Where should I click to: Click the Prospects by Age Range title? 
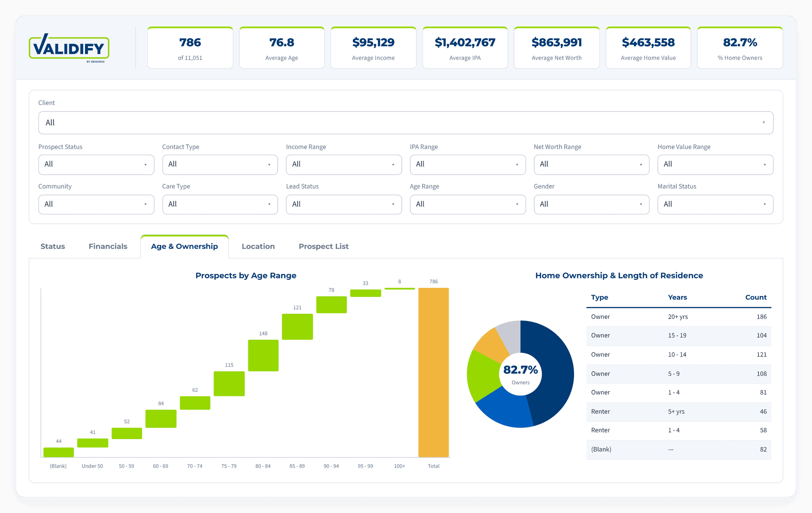click(246, 276)
